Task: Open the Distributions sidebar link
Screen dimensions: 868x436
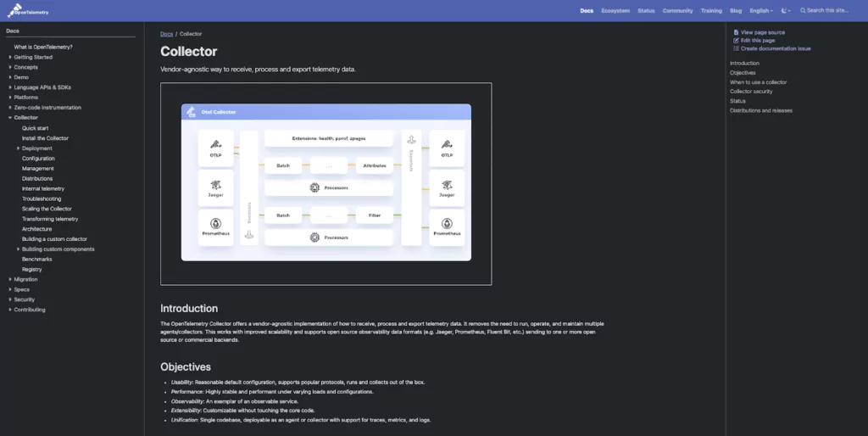Action: tap(37, 178)
